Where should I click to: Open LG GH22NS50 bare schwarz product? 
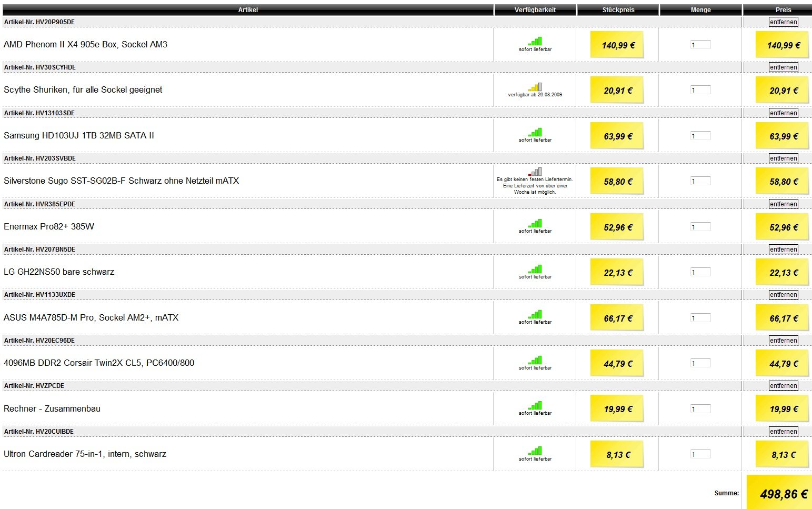(x=59, y=272)
